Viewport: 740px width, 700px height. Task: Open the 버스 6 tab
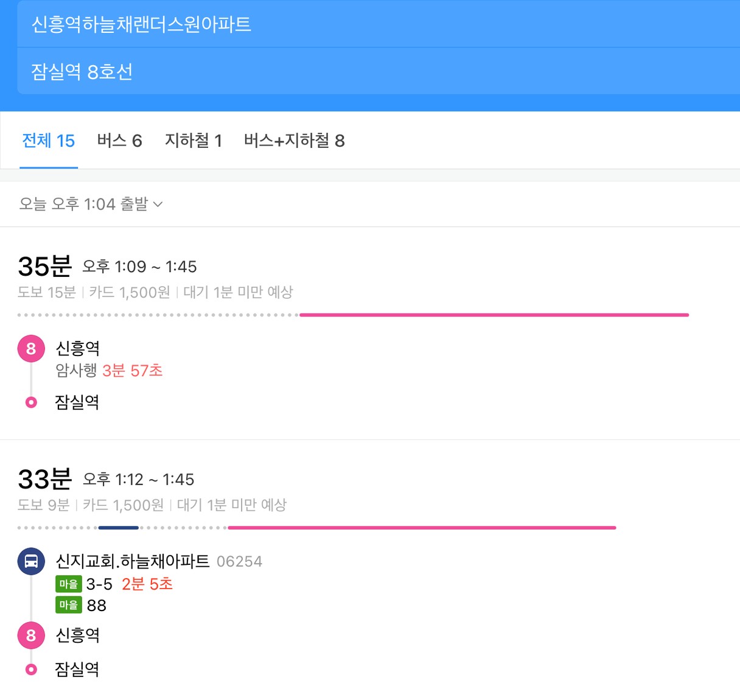point(120,141)
